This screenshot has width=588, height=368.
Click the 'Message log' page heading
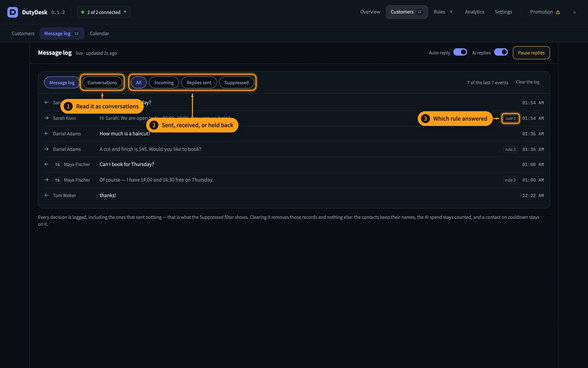[x=55, y=53]
